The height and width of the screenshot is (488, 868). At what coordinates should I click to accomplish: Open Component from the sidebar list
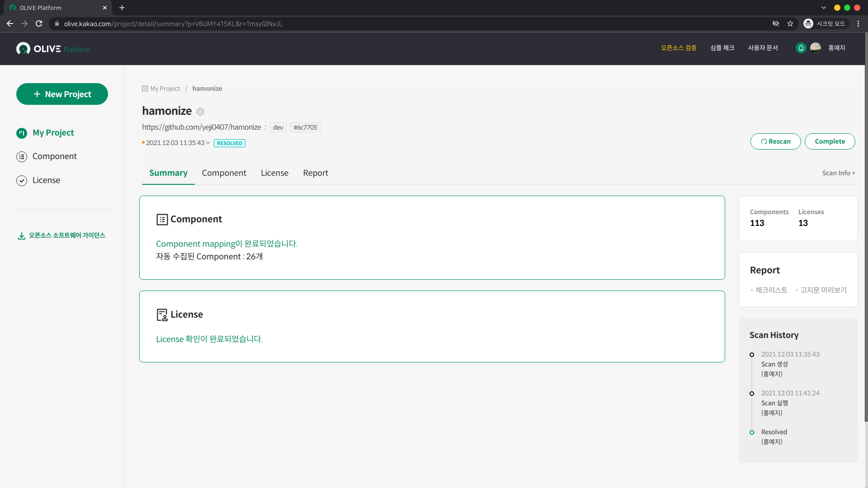(x=54, y=156)
